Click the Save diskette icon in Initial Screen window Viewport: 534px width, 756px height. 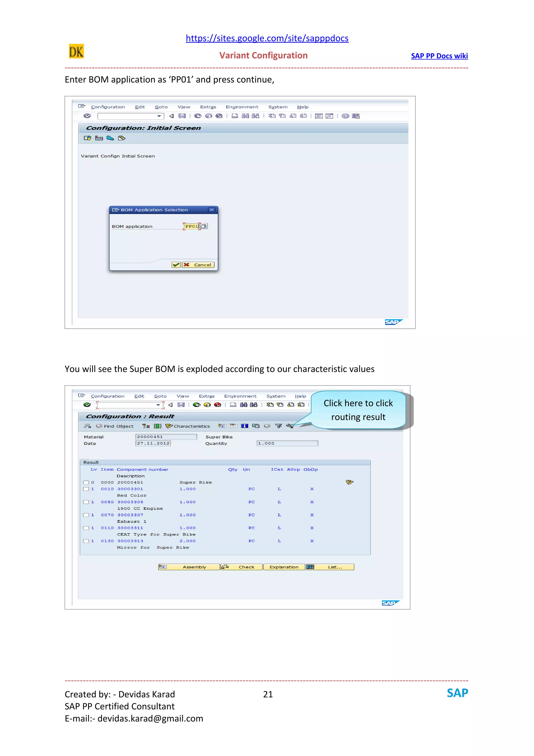click(x=182, y=116)
